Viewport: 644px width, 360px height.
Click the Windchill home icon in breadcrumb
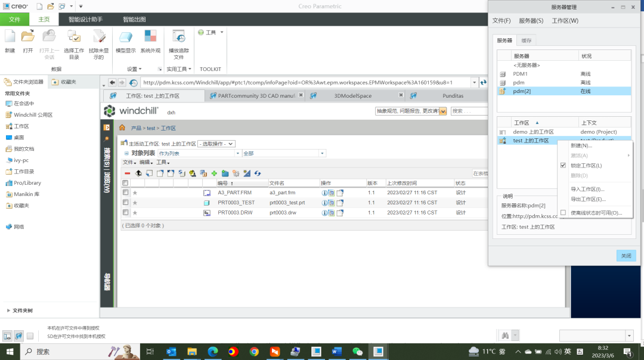[x=122, y=128]
